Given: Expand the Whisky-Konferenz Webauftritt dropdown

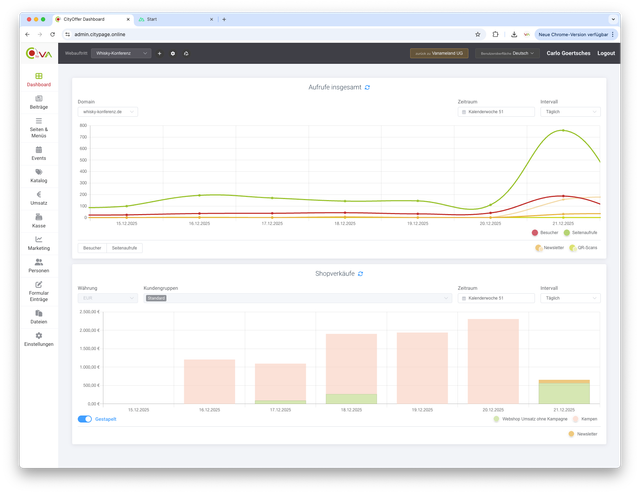Looking at the screenshot, I should pyautogui.click(x=121, y=53).
